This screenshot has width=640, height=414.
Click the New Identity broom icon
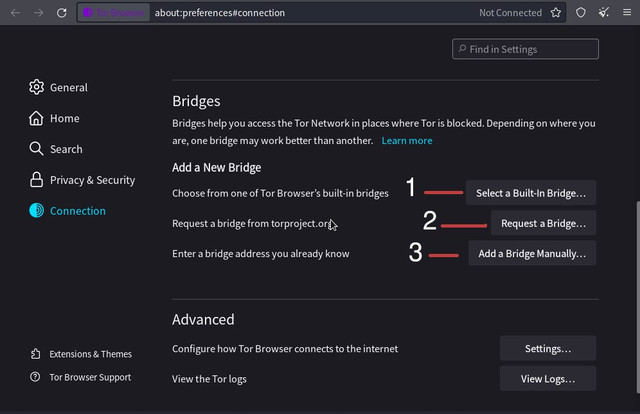tap(604, 13)
